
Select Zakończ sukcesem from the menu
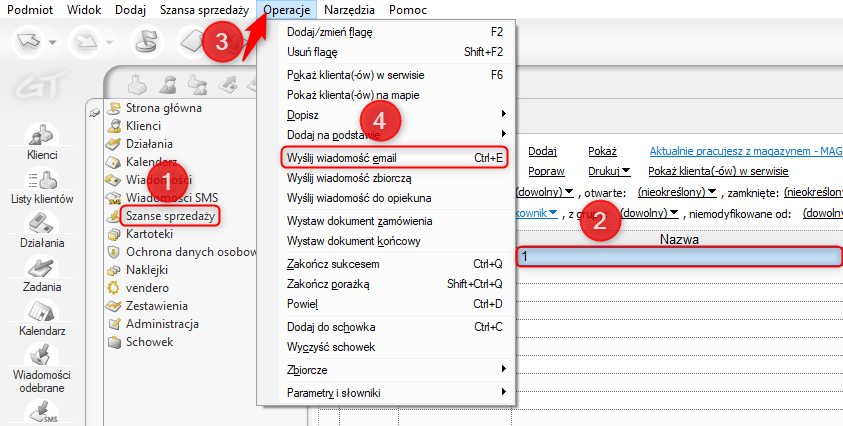click(333, 264)
